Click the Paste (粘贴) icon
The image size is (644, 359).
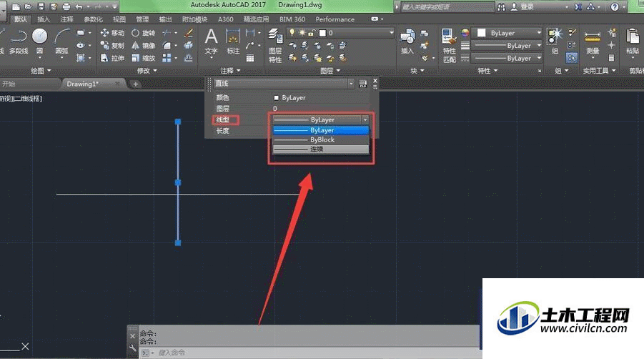click(x=633, y=41)
